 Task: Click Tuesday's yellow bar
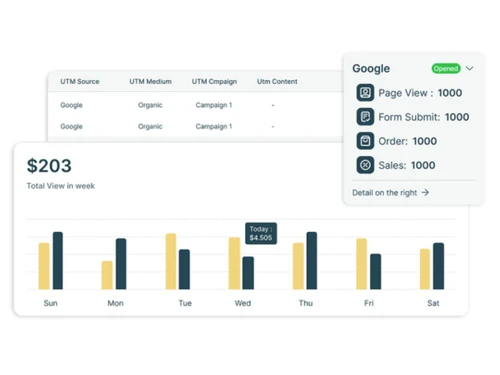(x=171, y=261)
